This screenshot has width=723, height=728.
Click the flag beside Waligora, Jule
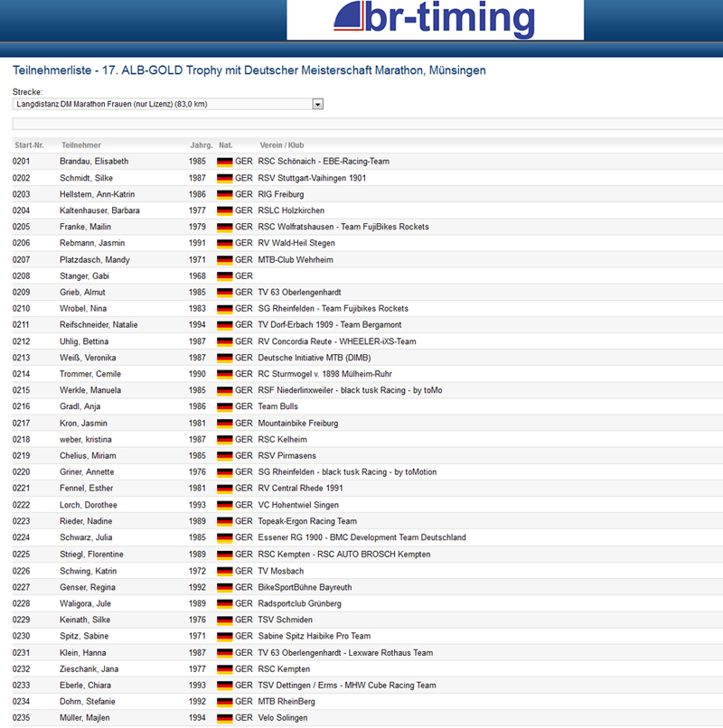click(225, 604)
